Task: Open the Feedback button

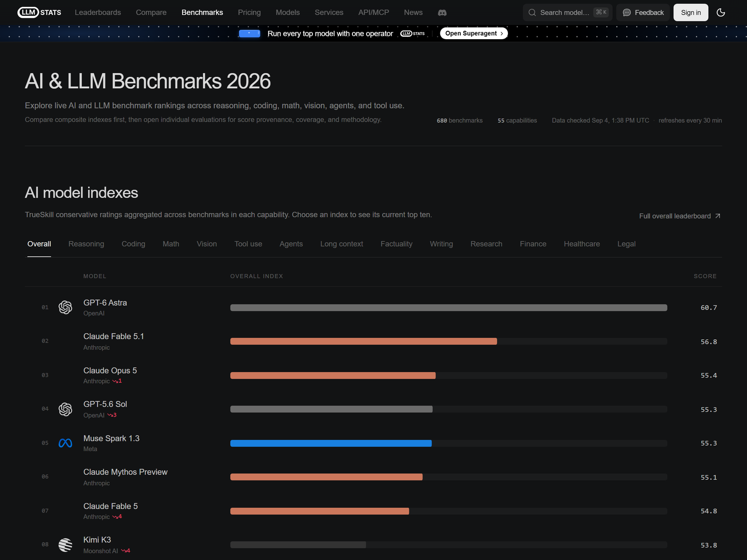Action: (643, 13)
